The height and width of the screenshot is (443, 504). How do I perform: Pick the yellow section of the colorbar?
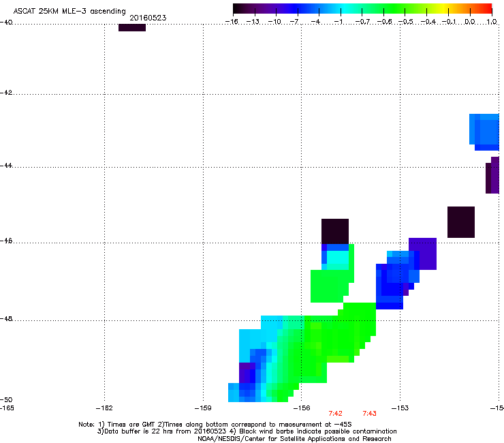444,9
